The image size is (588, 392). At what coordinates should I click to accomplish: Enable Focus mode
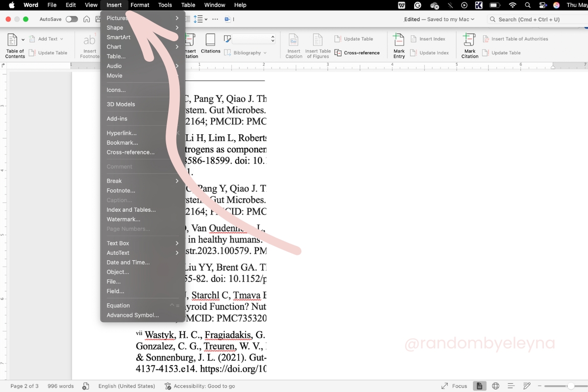point(456,386)
